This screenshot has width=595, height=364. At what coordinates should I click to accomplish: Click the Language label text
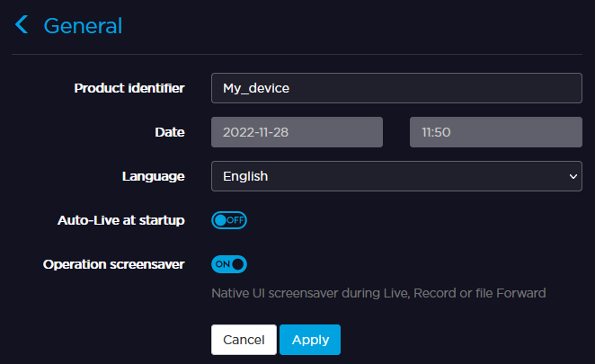pos(153,176)
